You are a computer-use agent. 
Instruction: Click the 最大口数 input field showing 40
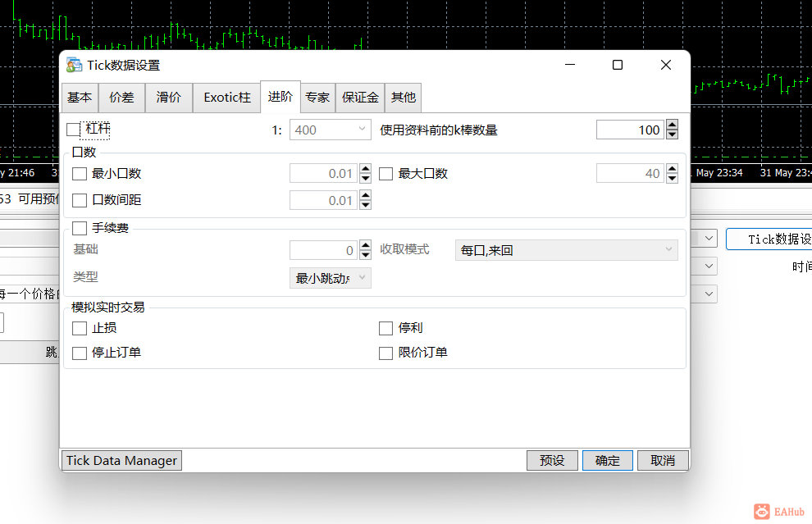[630, 174]
